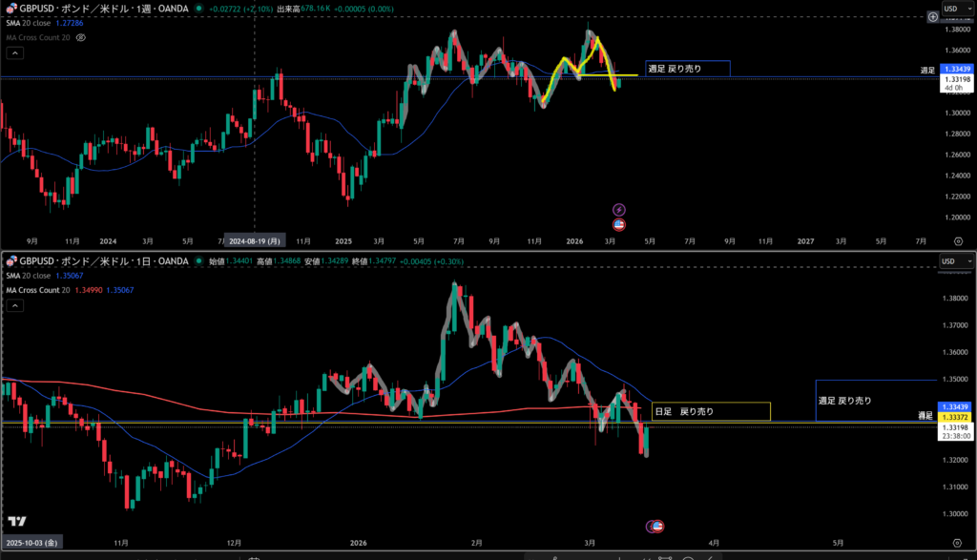977x560 pixels.
Task: Toggle the green market status dot on weekly chart
Action: pos(197,8)
